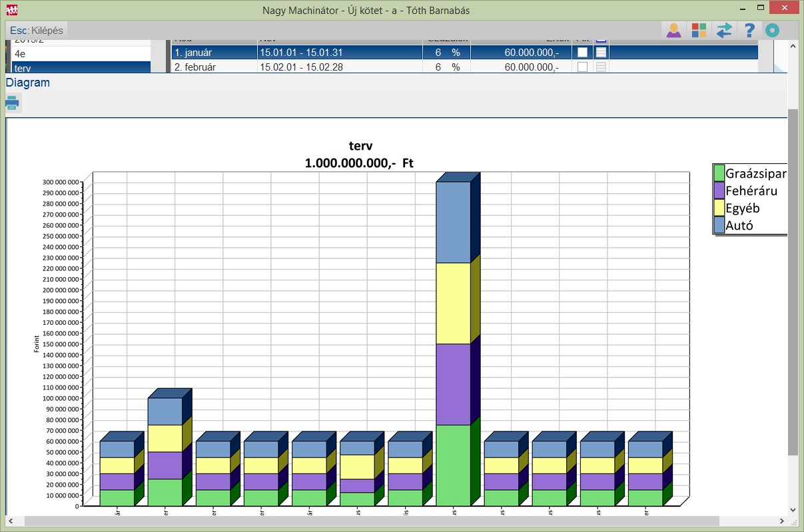Click the green Graázsipar legend swatch
The height and width of the screenshot is (532, 804).
[719, 173]
